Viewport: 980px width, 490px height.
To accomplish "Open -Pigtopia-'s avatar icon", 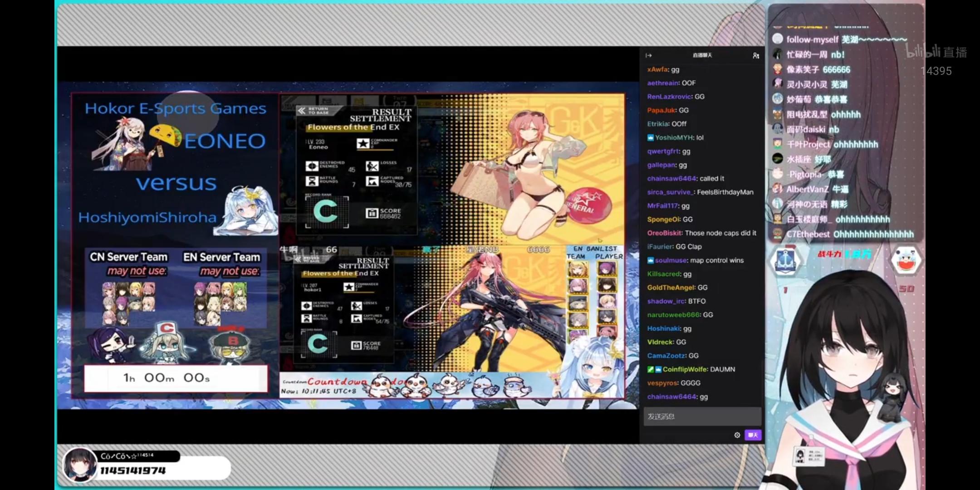I will [778, 174].
